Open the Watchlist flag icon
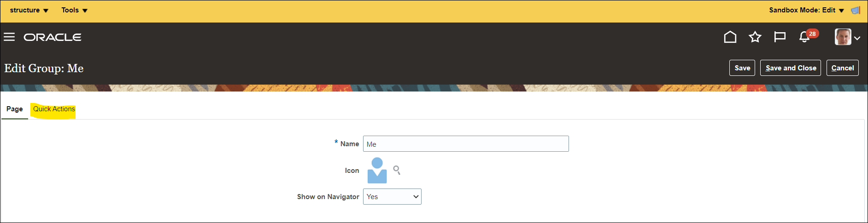 [780, 37]
